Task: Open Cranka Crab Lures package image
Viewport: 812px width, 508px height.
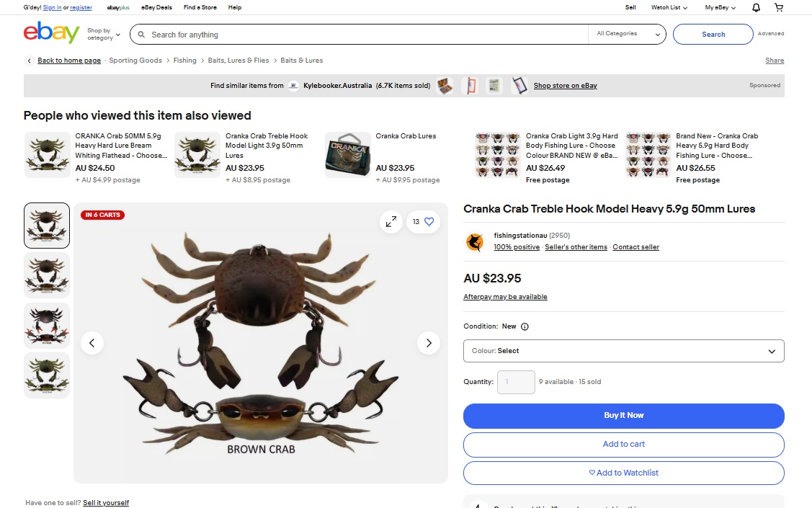Action: pos(347,155)
